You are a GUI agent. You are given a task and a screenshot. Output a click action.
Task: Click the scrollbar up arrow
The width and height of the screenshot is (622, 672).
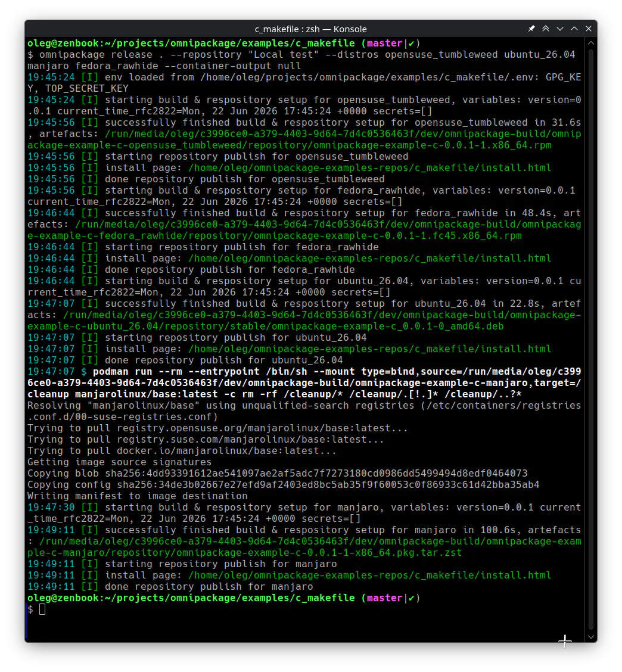click(x=590, y=43)
